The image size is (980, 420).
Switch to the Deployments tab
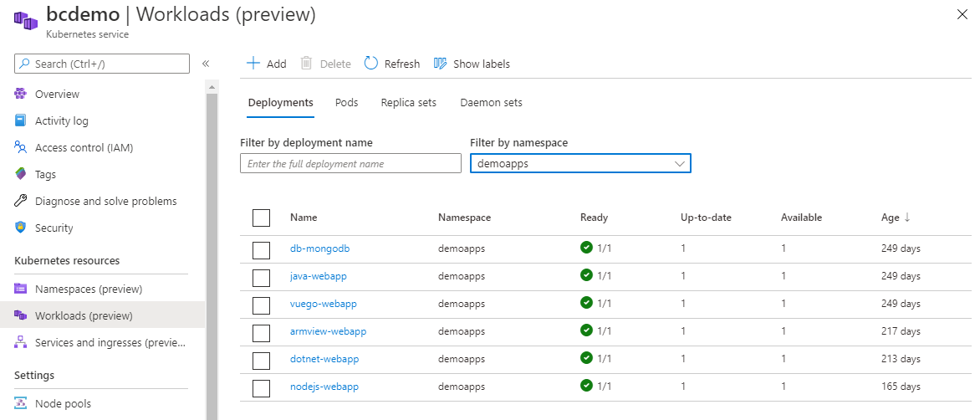(281, 103)
